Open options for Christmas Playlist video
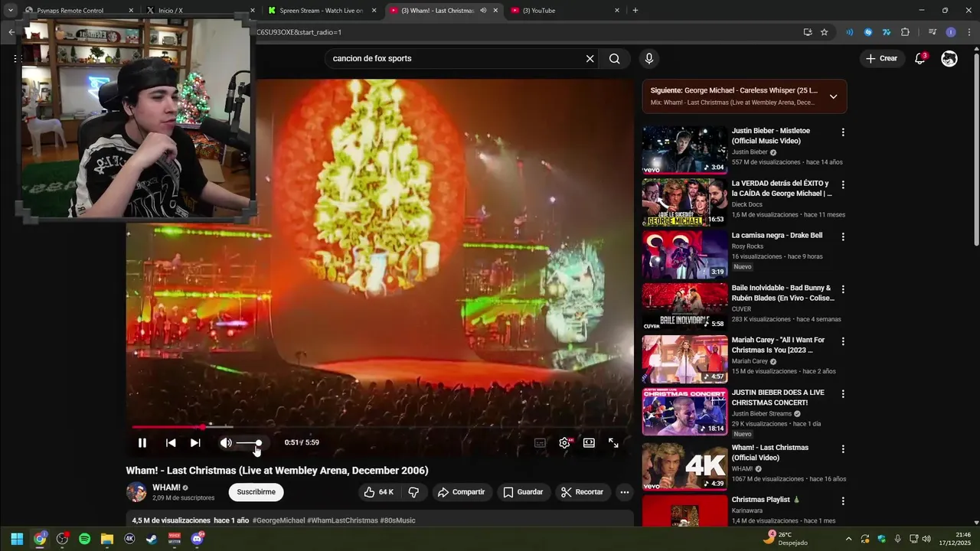Image resolution: width=980 pixels, height=551 pixels. tap(843, 501)
